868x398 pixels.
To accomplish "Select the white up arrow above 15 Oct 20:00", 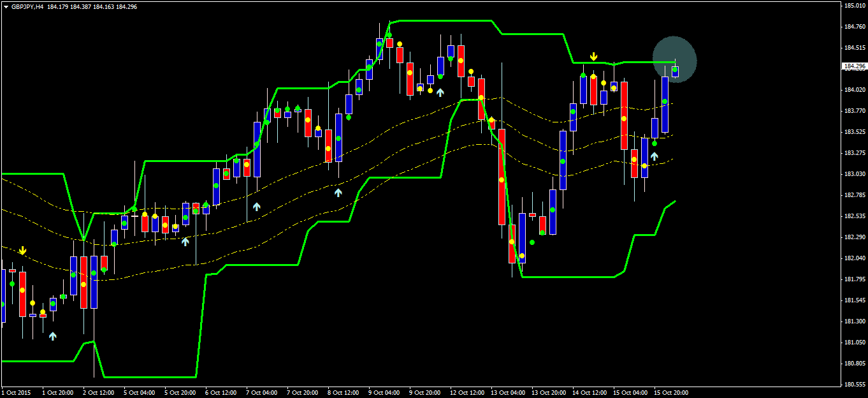I will point(654,156).
